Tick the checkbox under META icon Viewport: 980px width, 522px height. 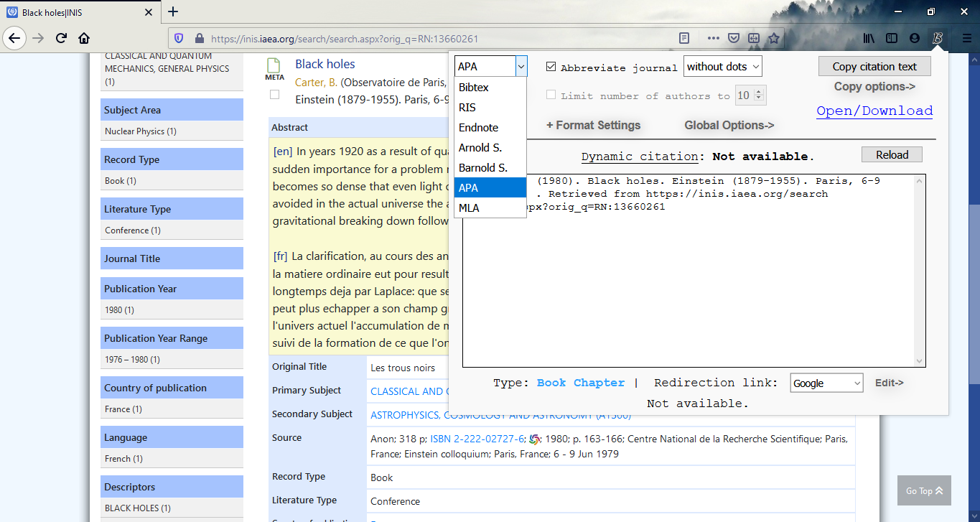point(274,94)
